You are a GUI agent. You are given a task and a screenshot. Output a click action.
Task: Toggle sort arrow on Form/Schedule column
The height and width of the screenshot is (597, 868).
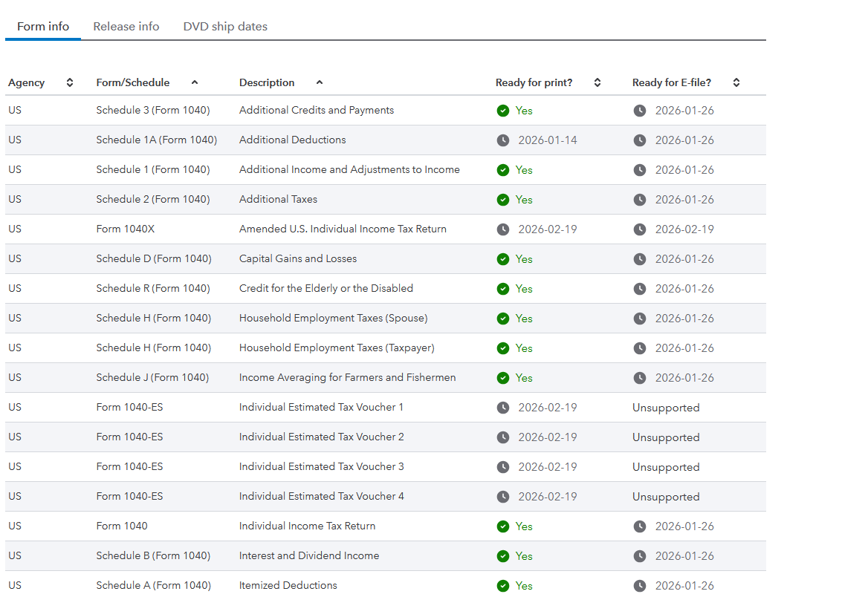(x=195, y=82)
